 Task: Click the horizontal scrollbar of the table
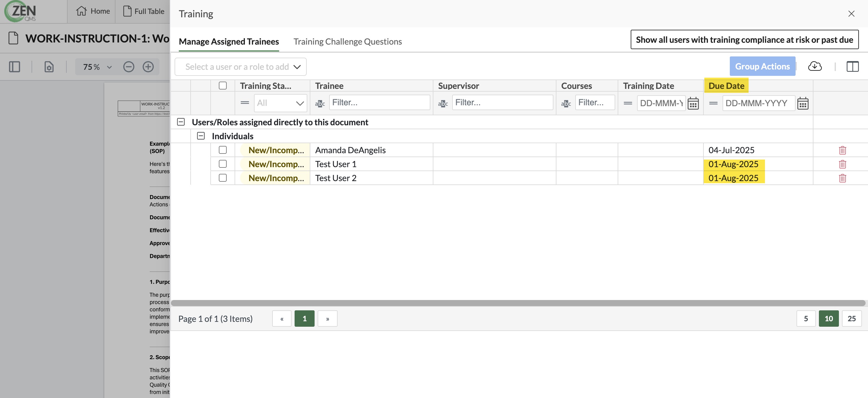click(518, 303)
